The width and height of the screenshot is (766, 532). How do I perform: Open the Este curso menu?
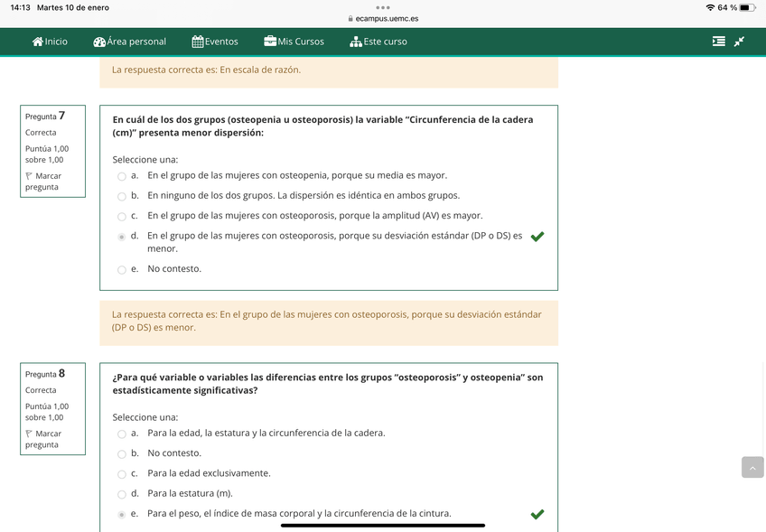(x=385, y=42)
